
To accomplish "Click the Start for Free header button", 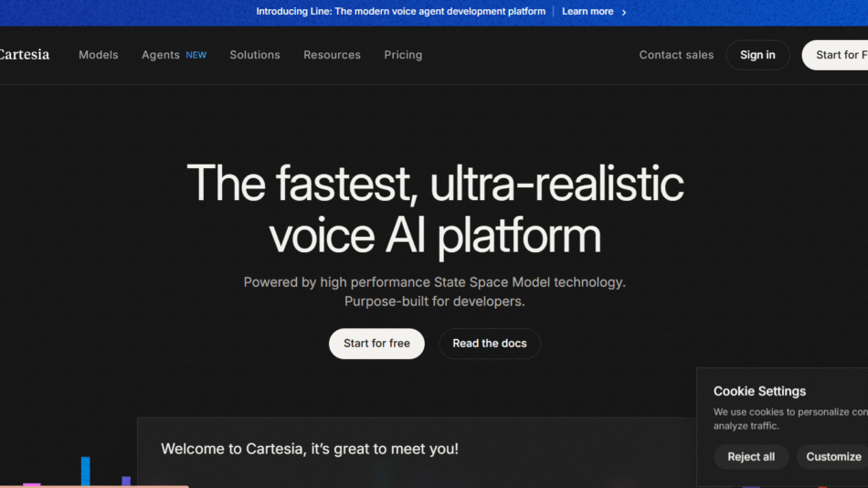I will click(836, 55).
